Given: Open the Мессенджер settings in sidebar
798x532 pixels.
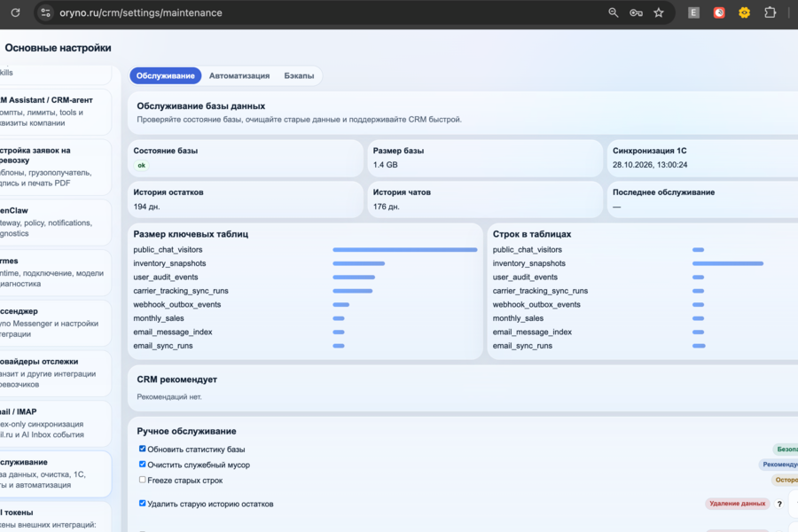Looking at the screenshot, I should (55, 323).
